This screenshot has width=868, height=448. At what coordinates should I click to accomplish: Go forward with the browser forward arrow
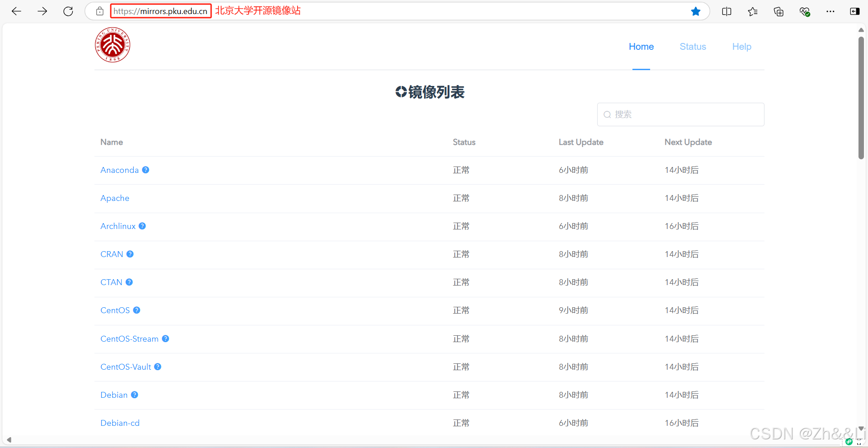(42, 11)
